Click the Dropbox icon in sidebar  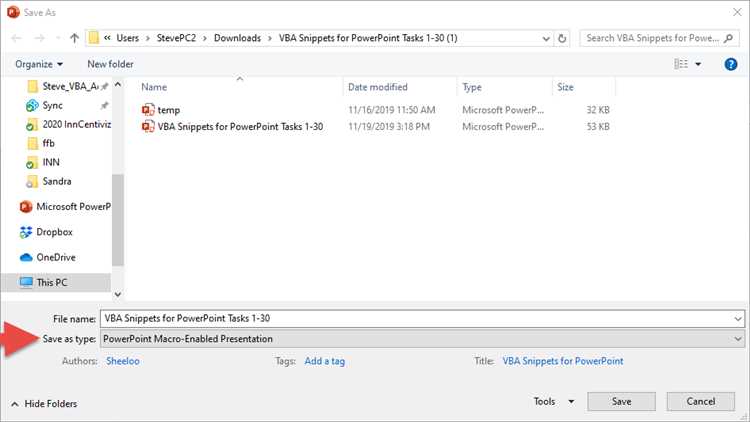point(26,232)
